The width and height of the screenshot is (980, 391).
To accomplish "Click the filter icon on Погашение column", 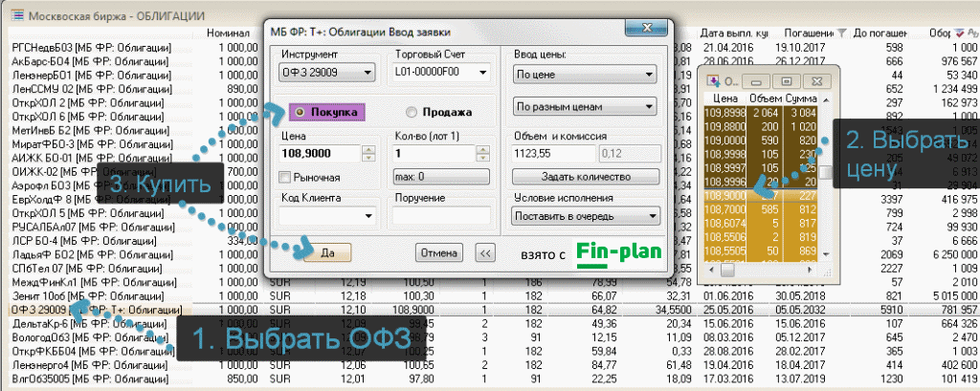I will (x=841, y=33).
